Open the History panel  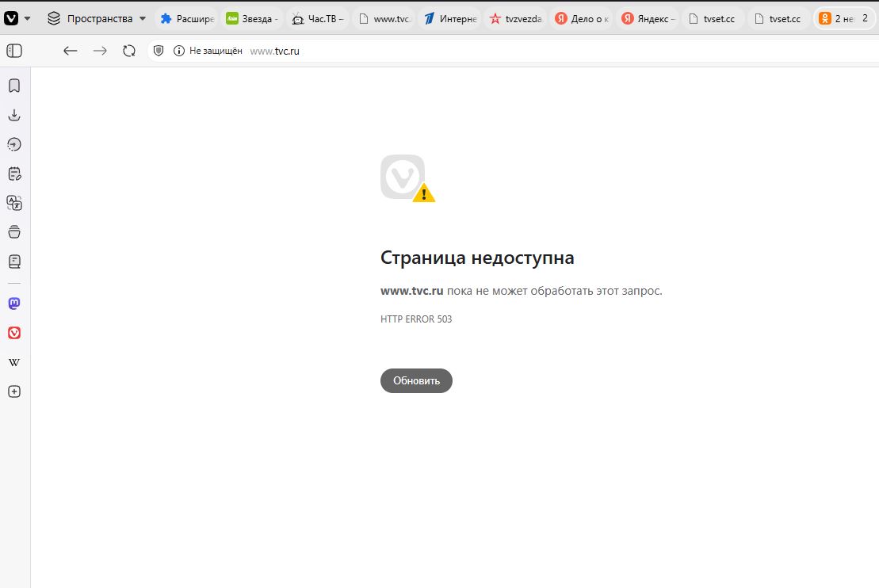point(14,144)
